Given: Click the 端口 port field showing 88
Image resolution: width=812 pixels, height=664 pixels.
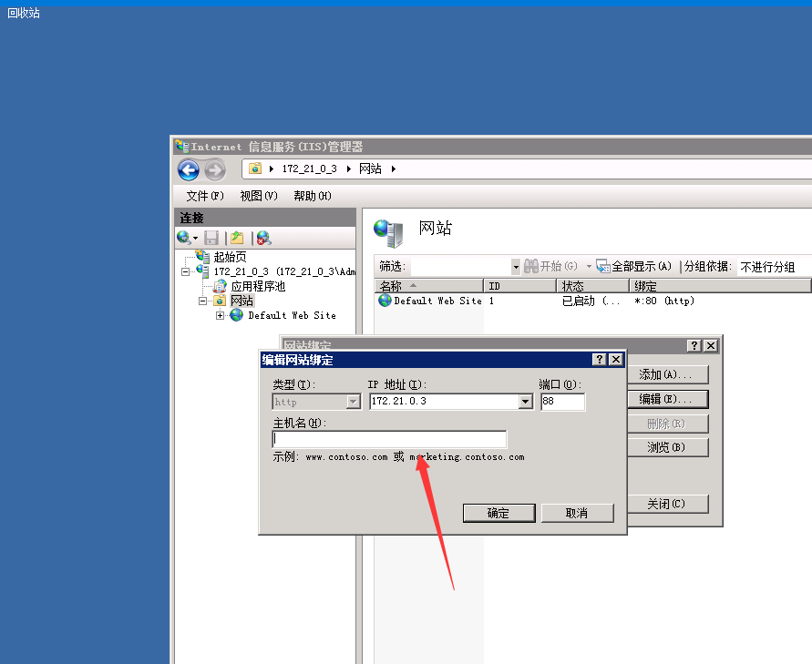Looking at the screenshot, I should coord(563,401).
